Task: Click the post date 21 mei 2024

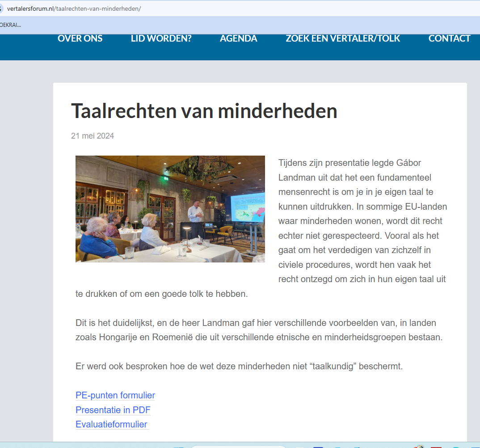Action: pyautogui.click(x=93, y=136)
